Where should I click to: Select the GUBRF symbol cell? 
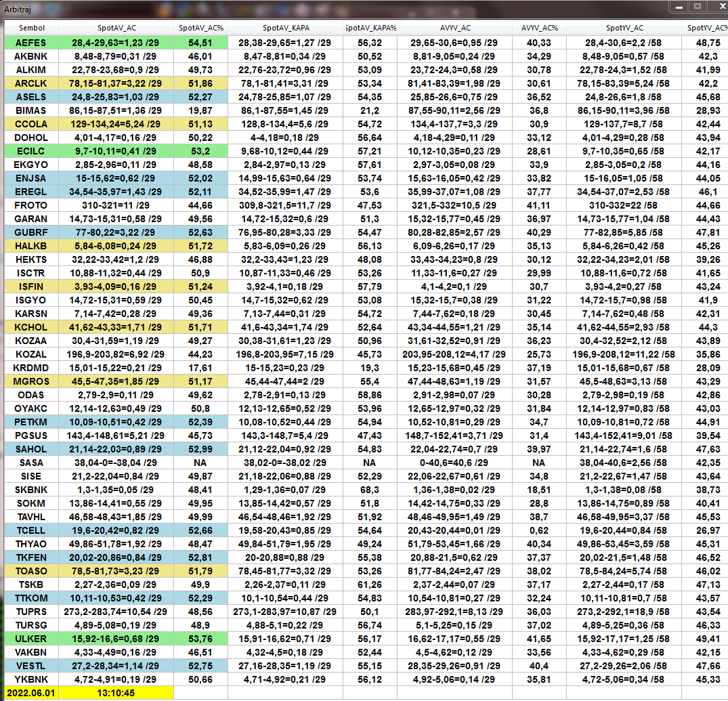(31, 232)
